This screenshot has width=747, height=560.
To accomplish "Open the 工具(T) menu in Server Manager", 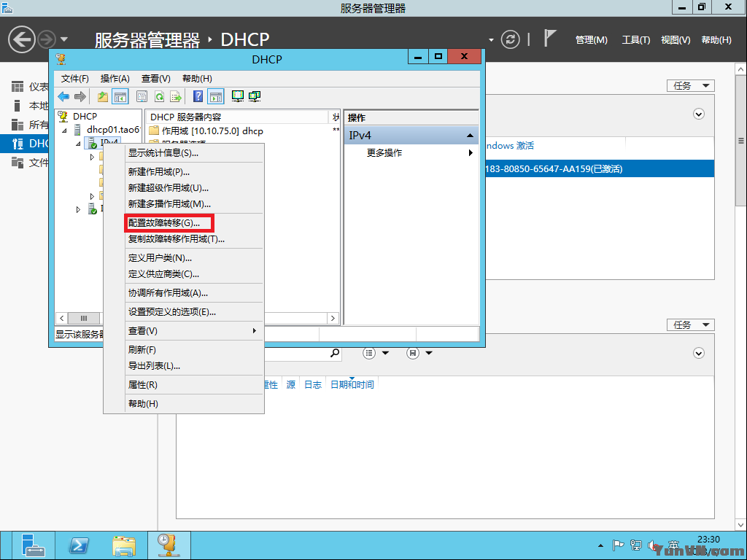I will tap(635, 40).
